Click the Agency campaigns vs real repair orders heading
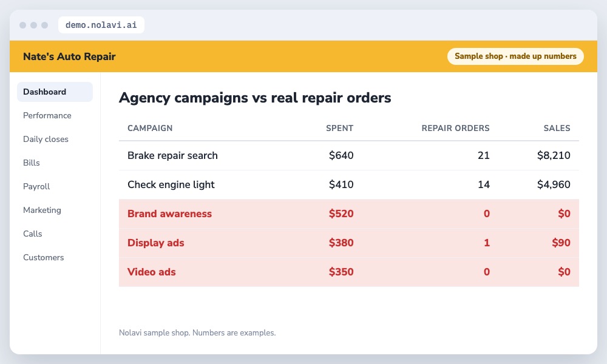 coord(255,98)
